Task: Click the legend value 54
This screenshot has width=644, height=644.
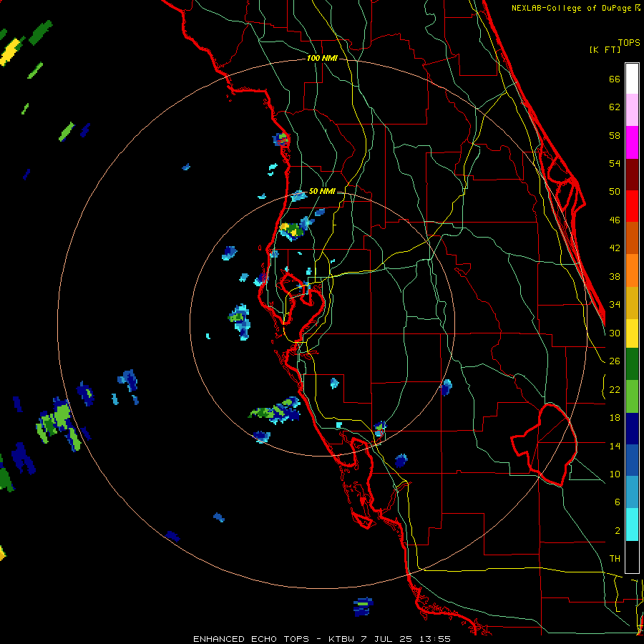Action: click(x=615, y=163)
